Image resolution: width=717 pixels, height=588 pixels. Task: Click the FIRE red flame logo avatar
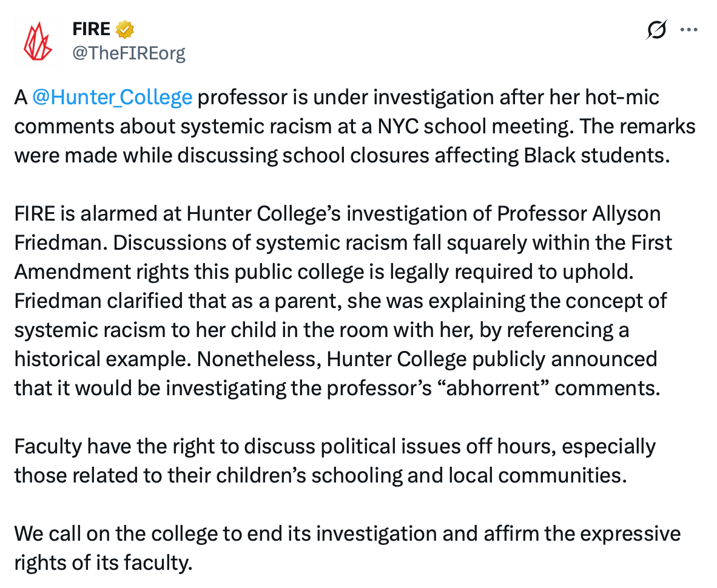38,41
